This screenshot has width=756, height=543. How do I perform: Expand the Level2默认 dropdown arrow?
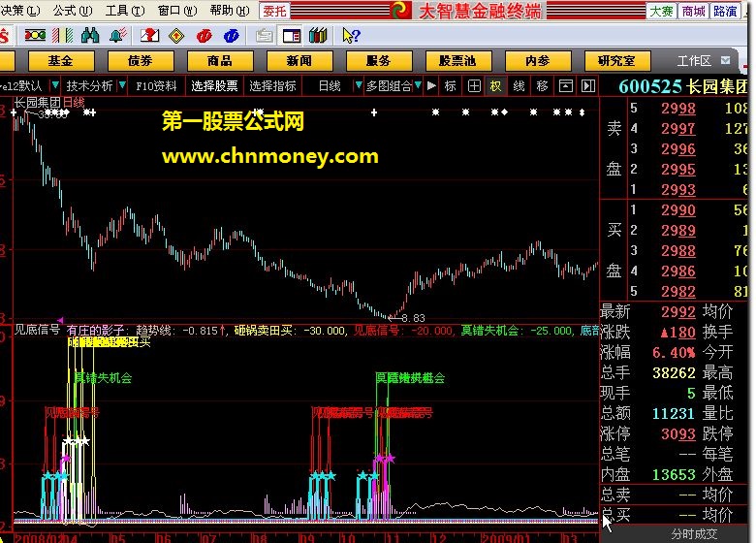(x=55, y=86)
